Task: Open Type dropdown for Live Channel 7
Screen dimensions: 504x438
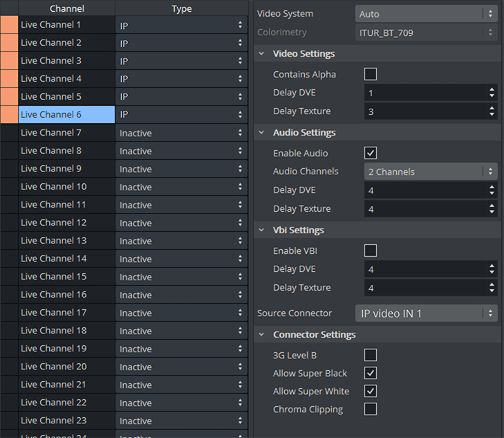Action: tap(181, 133)
